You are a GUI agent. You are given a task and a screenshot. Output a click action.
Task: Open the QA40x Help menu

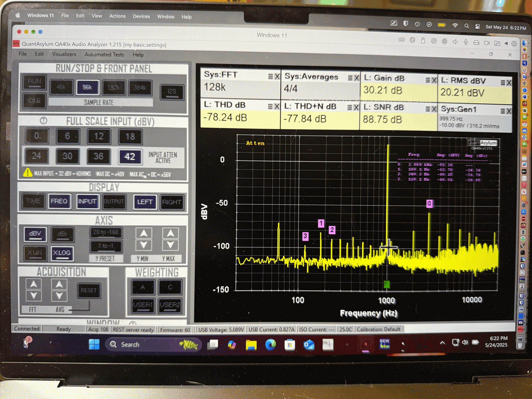138,55
